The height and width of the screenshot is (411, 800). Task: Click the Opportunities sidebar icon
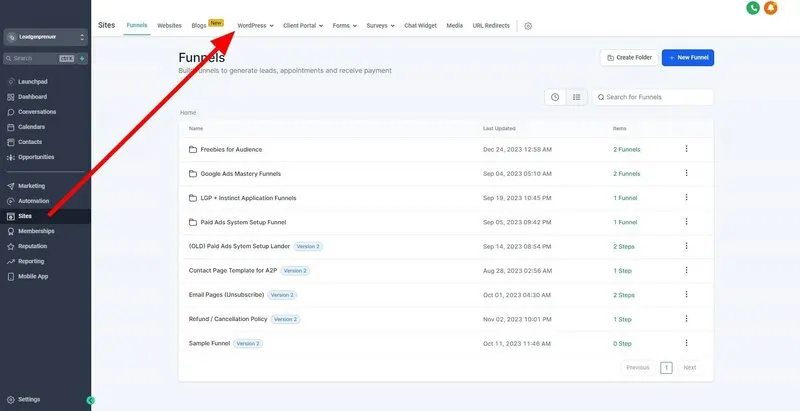click(x=11, y=158)
